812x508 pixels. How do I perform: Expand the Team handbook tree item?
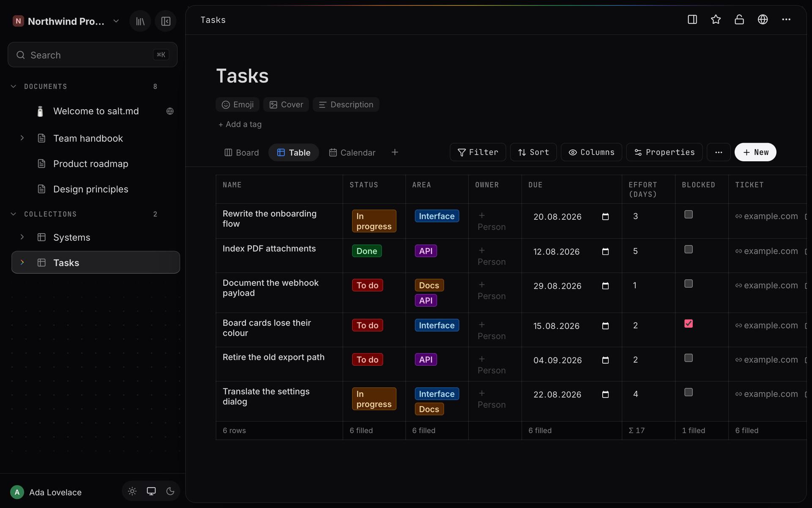pos(22,138)
